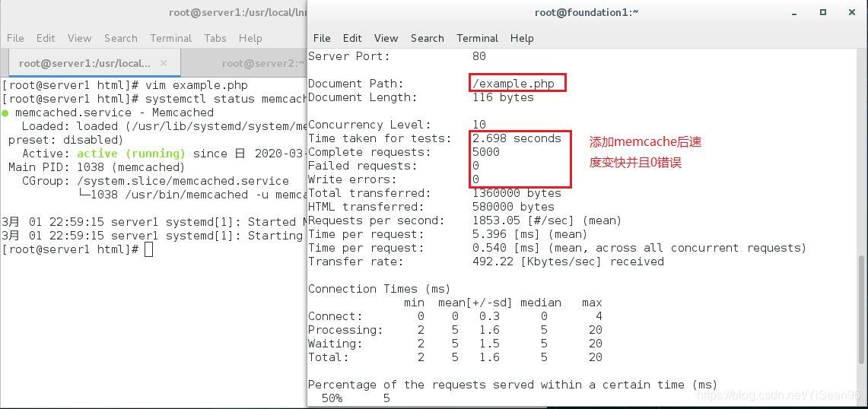
Task: Click the '492.22 [Kbytes/sec] received' text
Action: click(x=568, y=262)
